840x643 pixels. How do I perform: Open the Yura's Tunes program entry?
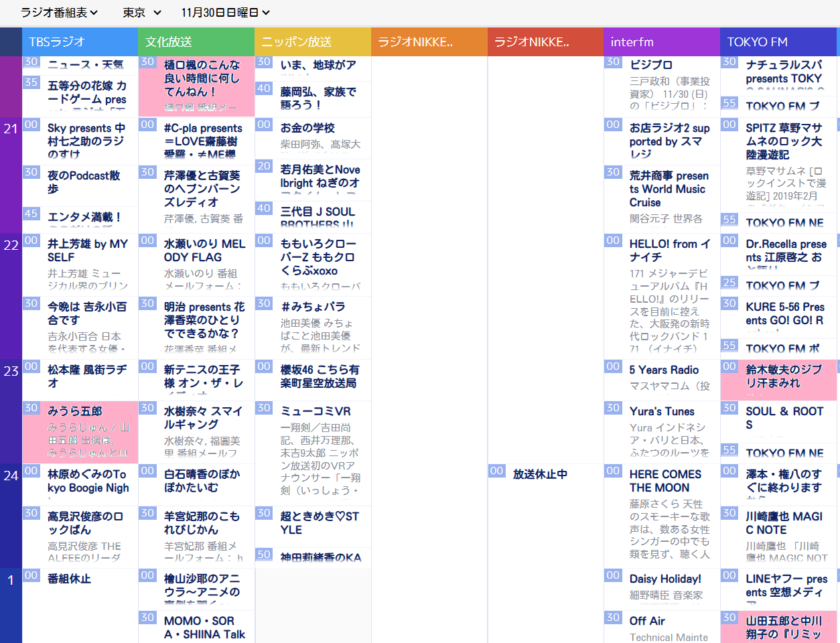coord(662,411)
